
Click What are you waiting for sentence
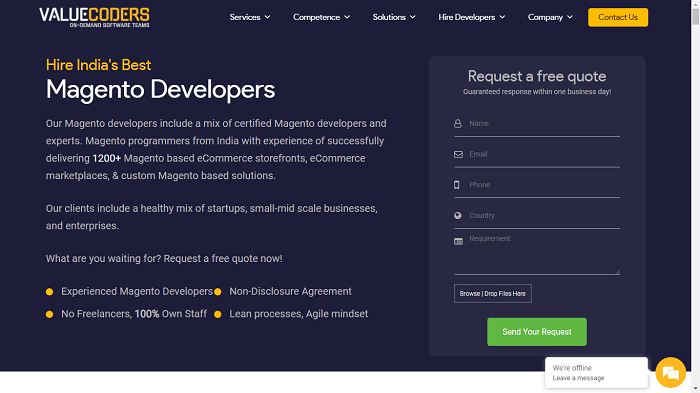164,259
